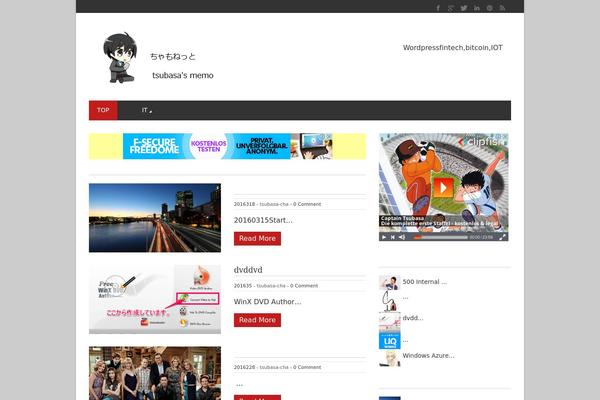Screen dimensions: 600x400
Task: Open the 20160315Start... post excerpt
Action: (x=263, y=220)
